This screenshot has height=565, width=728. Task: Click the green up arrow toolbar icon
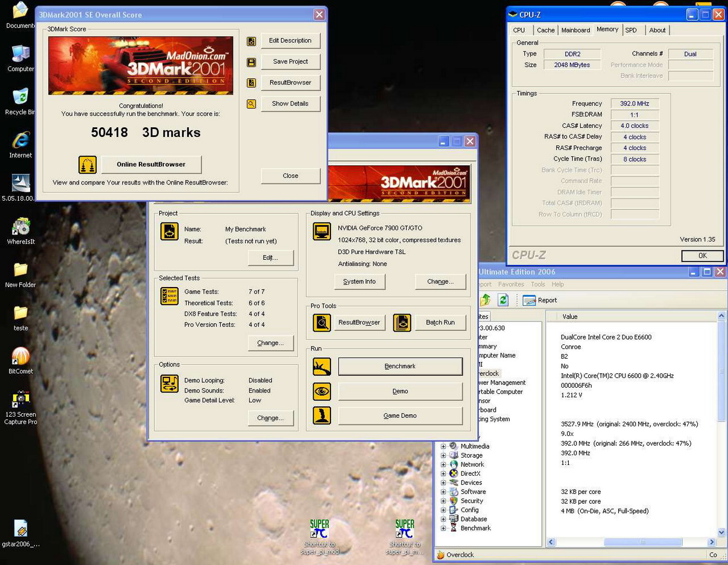486,300
